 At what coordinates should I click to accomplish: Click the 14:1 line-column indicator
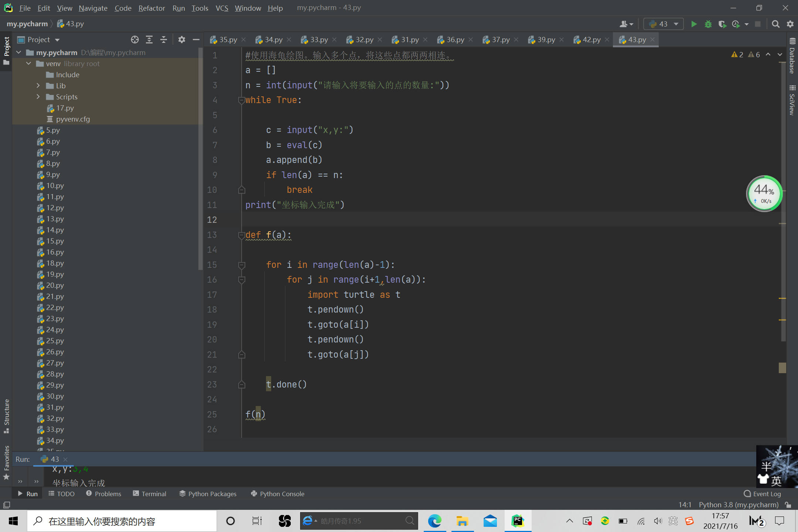pos(685,505)
